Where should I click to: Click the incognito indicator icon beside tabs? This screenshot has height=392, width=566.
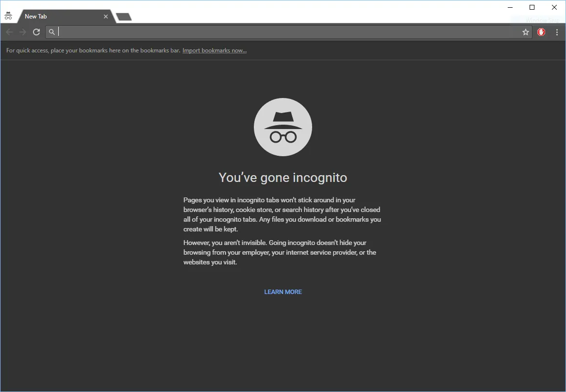pos(8,16)
